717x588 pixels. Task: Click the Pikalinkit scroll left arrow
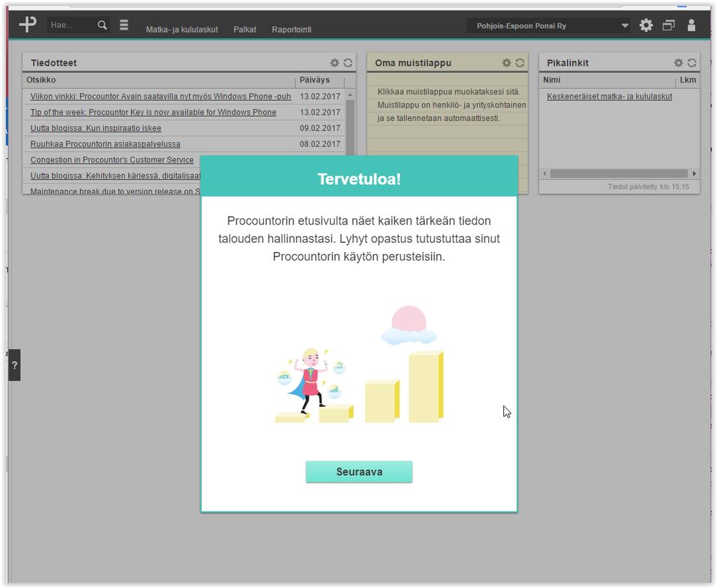click(545, 174)
